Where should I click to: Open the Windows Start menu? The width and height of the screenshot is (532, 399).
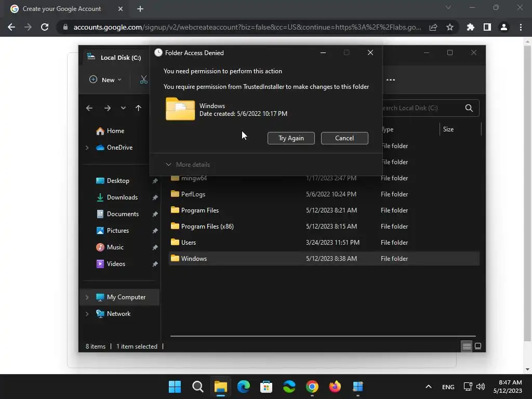pyautogui.click(x=175, y=387)
